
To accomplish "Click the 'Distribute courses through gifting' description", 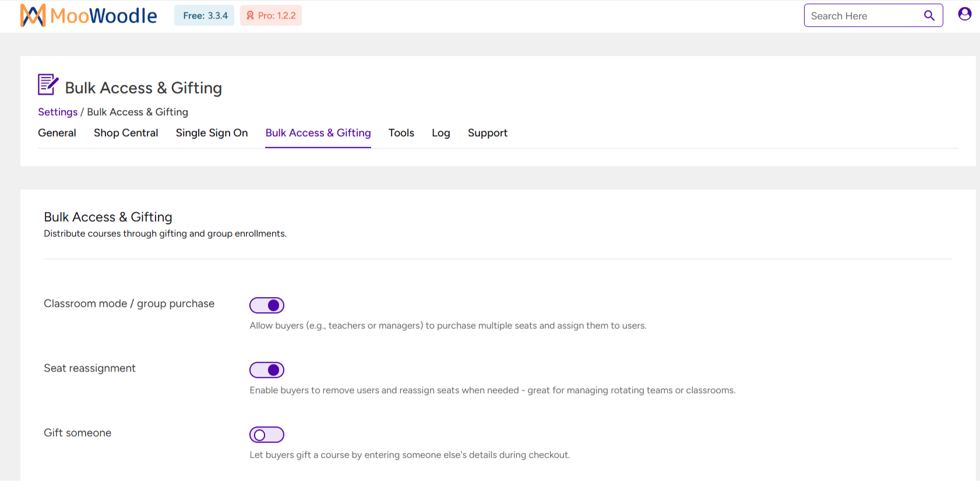I will click(165, 234).
